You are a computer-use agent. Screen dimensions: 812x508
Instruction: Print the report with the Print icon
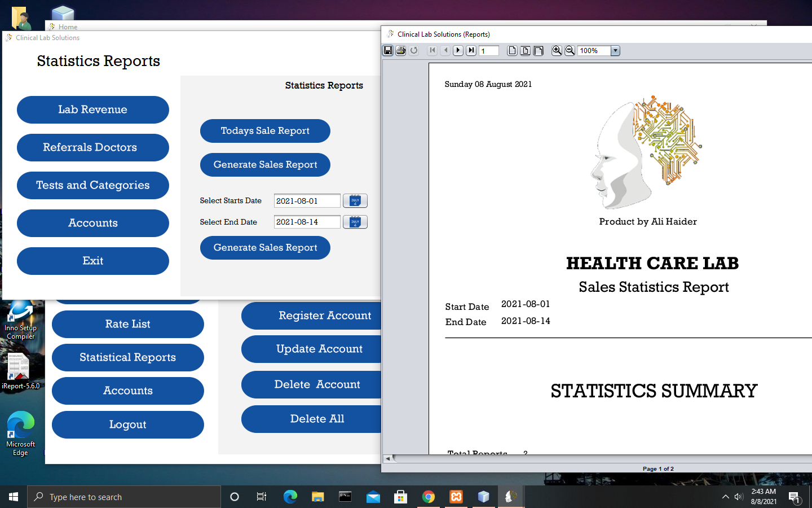point(401,50)
